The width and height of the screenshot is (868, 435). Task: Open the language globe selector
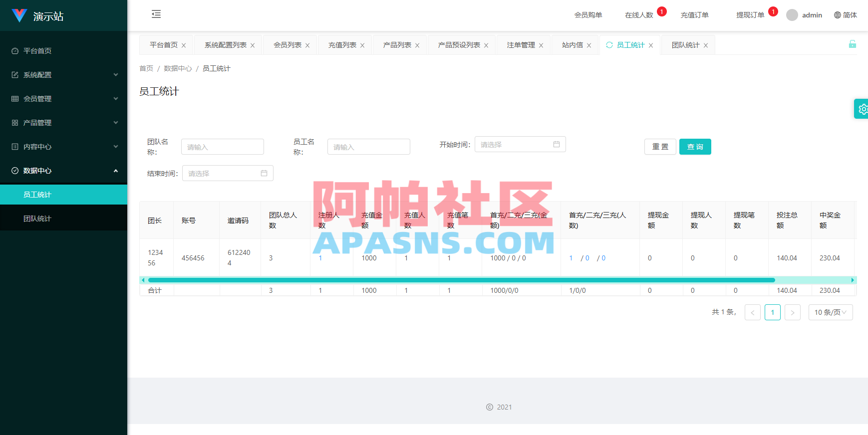click(x=846, y=15)
